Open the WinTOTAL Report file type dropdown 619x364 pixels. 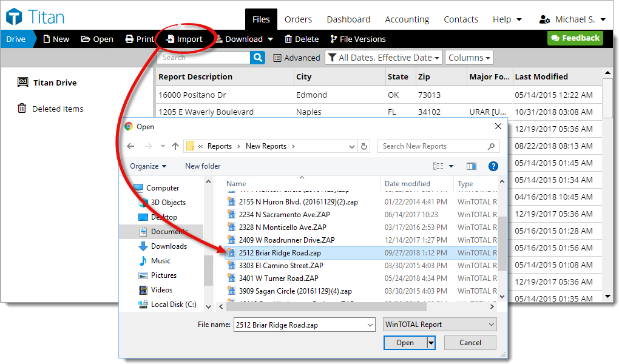tap(441, 325)
